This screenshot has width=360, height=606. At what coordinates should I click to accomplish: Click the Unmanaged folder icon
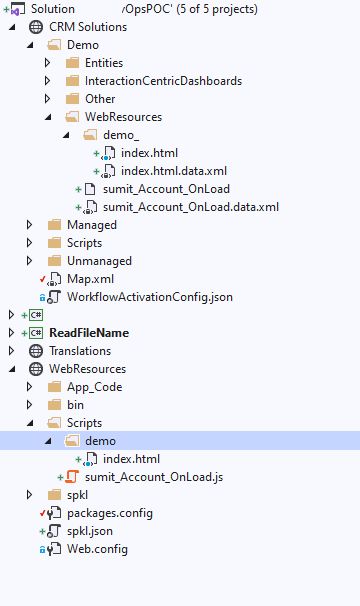[54, 261]
